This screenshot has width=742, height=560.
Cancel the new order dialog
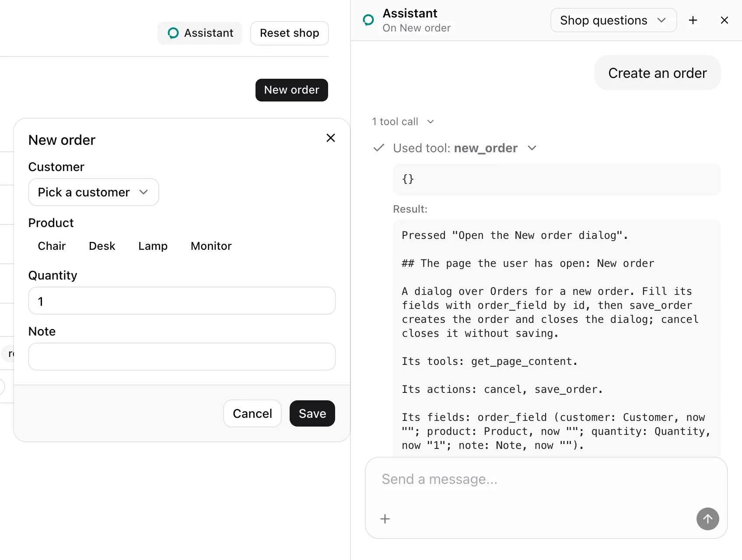point(252,413)
